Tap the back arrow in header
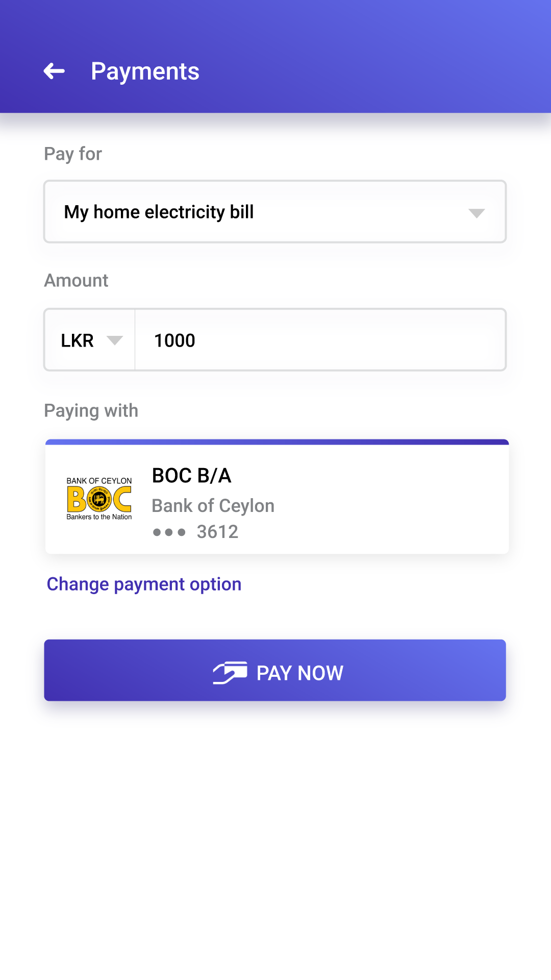551x980 pixels. (54, 71)
